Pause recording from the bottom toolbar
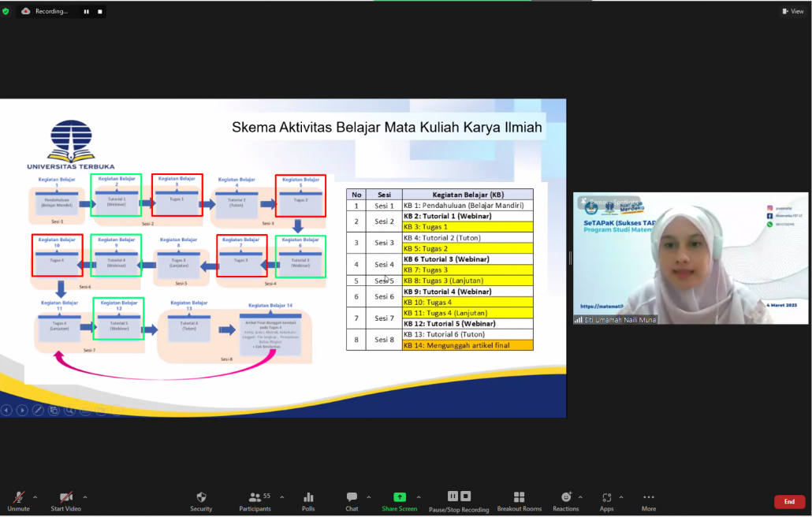 tap(453, 497)
